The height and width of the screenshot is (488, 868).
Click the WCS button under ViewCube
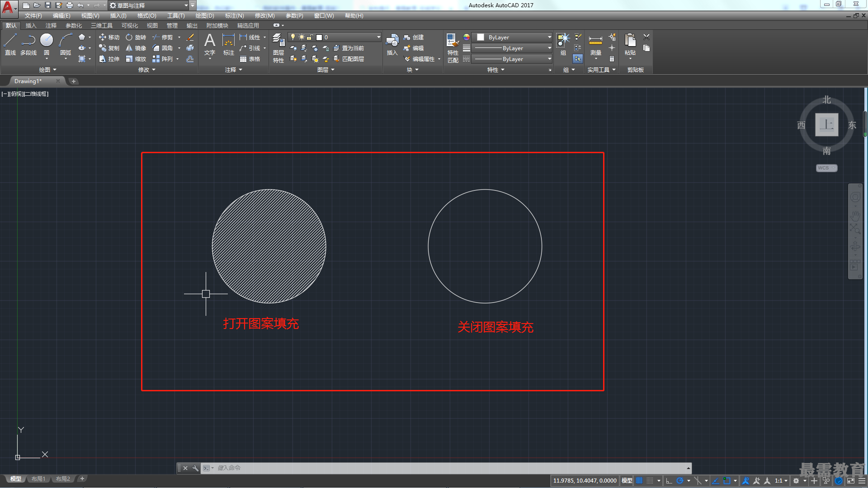826,168
